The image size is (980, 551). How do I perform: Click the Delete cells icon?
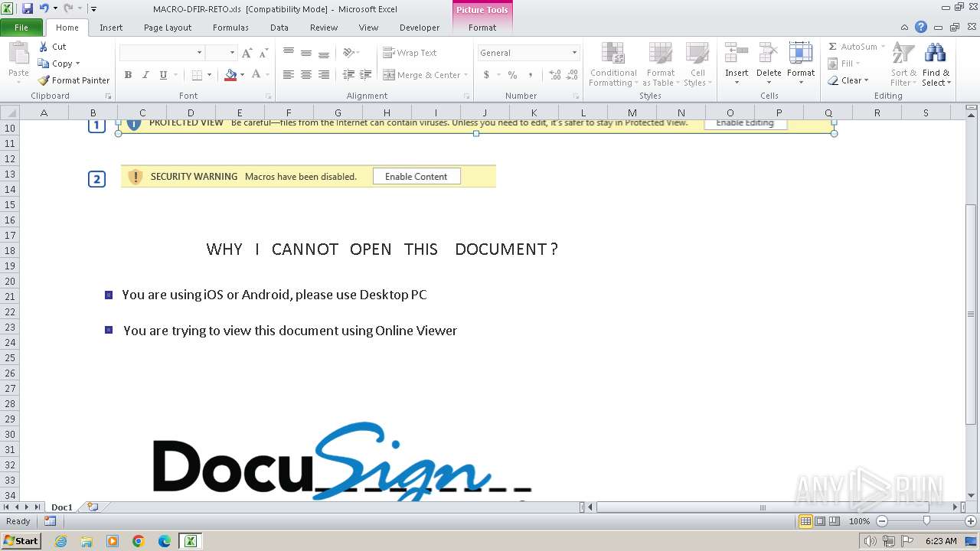tap(769, 54)
